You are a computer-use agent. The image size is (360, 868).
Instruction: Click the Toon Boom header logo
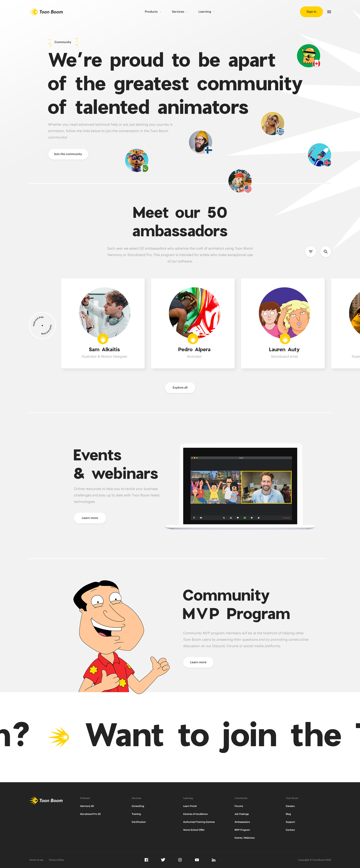tap(46, 12)
